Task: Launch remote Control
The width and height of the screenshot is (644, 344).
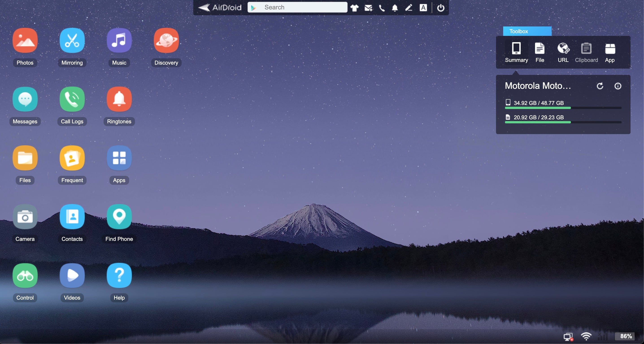Action: click(25, 276)
